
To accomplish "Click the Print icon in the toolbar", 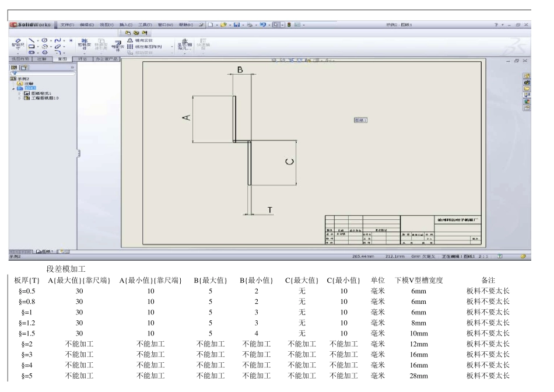I will pos(250,26).
